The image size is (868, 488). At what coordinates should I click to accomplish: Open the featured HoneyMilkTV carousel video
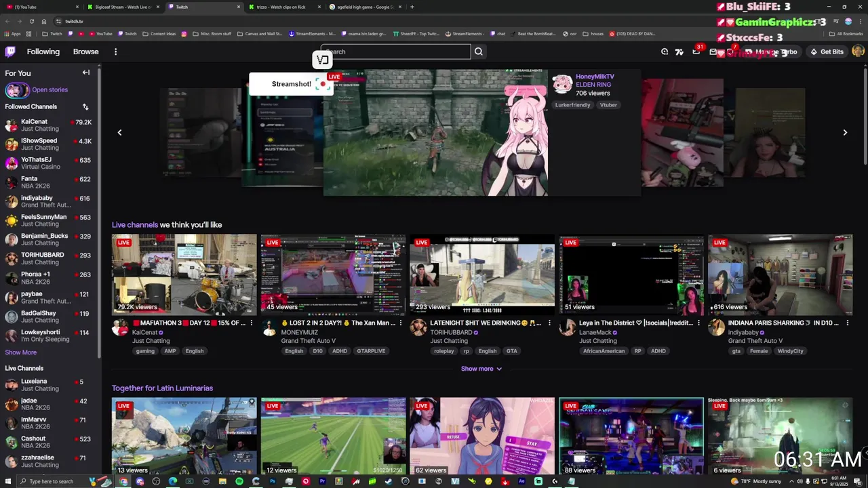click(435, 132)
